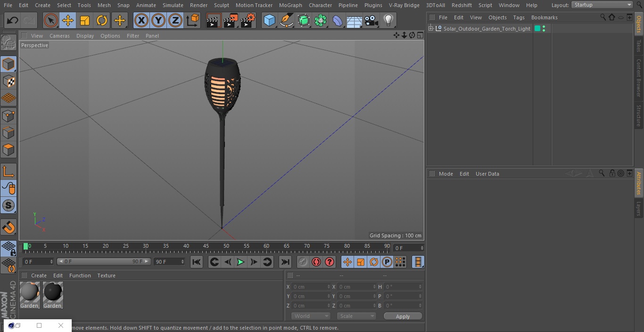Toggle the object's visibility dots
Viewport: 644px width, 332px height.
click(x=544, y=29)
